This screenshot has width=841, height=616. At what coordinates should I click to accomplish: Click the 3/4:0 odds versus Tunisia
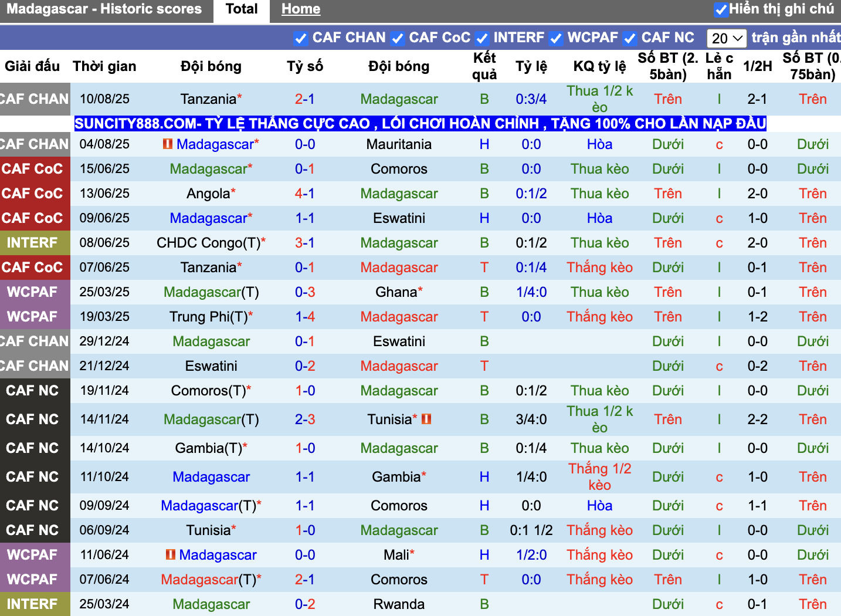(531, 419)
